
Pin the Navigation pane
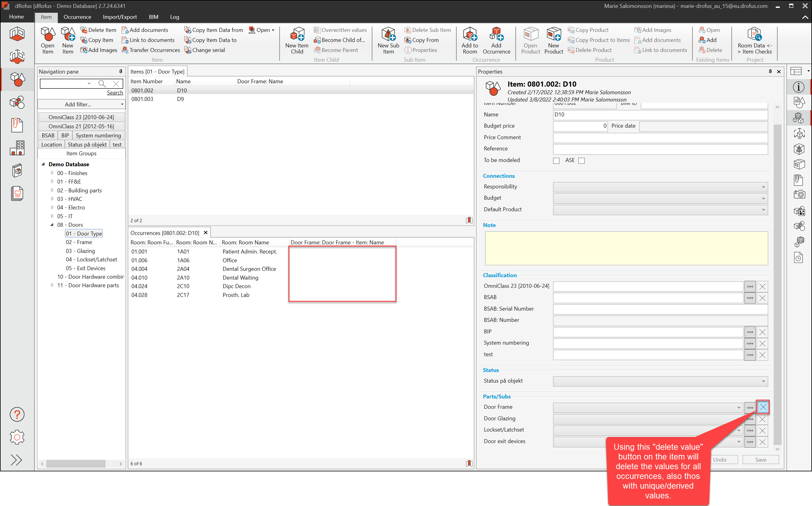pos(120,71)
